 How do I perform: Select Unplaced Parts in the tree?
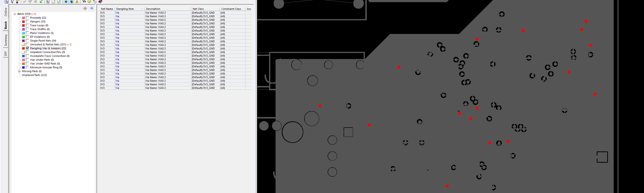(x=34, y=75)
